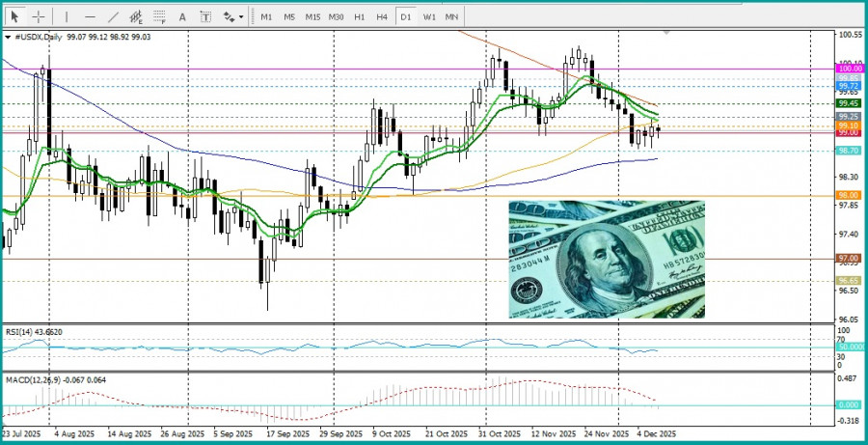868x445 pixels.
Task: Click the orange 99.10 price level tag
Action: tap(851, 125)
